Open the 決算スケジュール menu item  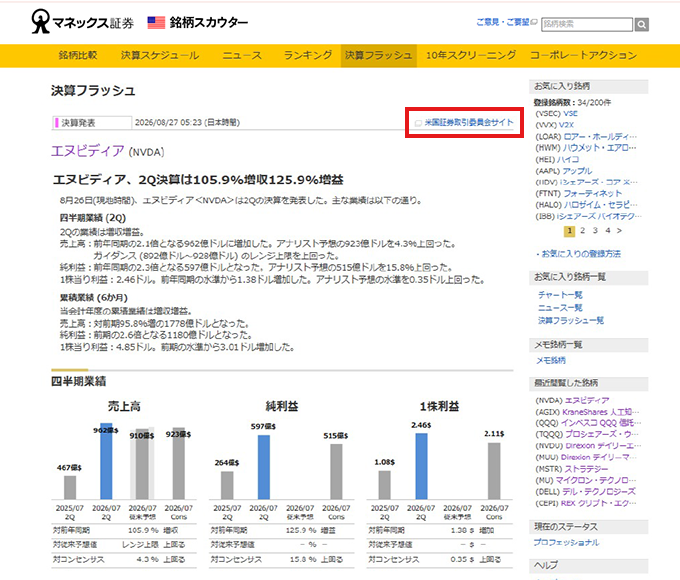tap(160, 56)
